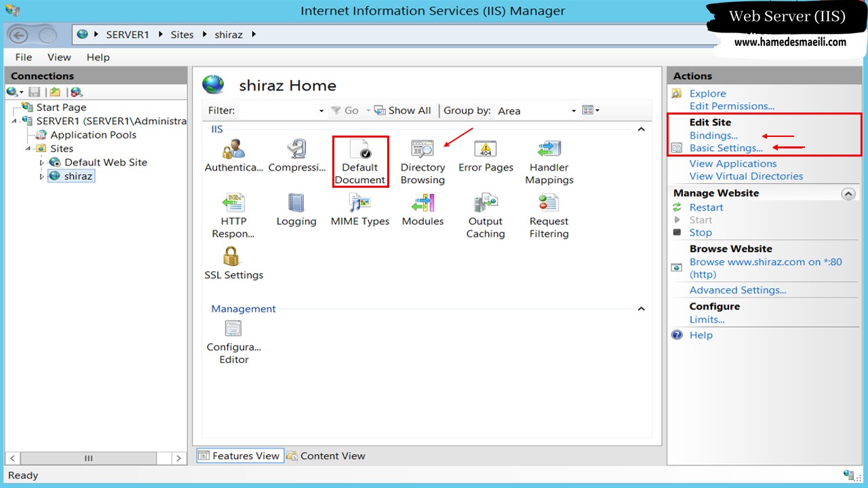Click in the Filter input field
868x488 pixels.
point(277,110)
